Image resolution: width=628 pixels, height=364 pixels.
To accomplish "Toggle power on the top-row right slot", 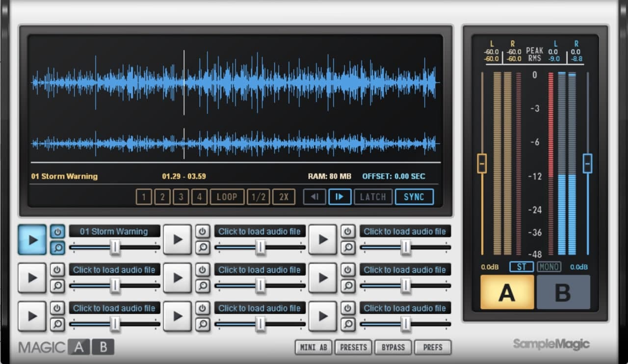I will pos(348,232).
